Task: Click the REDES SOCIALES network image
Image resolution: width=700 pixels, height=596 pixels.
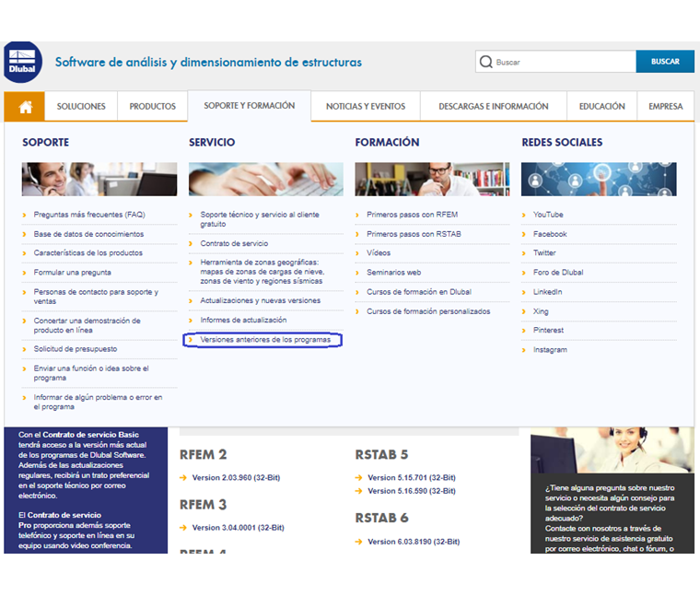Action: point(599,179)
